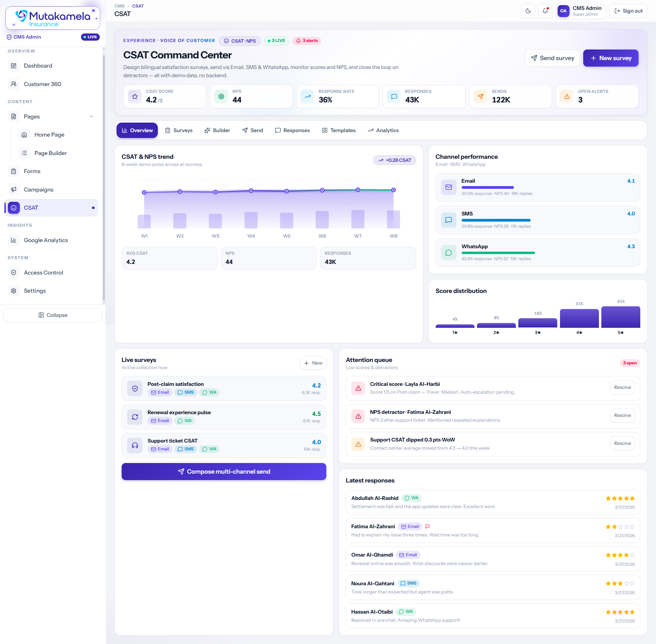The image size is (656, 644).
Task: Select CSAT smiley sidebar item
Action: 51,208
